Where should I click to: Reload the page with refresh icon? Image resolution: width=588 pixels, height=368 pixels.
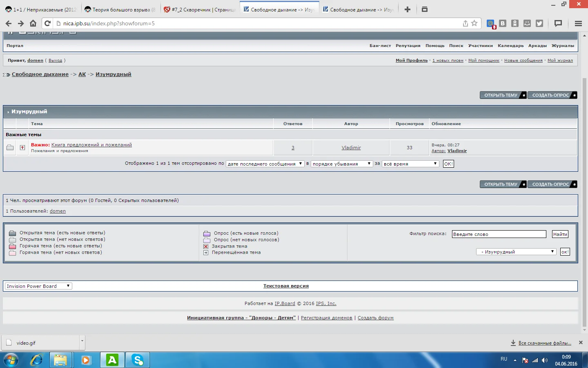pos(47,23)
